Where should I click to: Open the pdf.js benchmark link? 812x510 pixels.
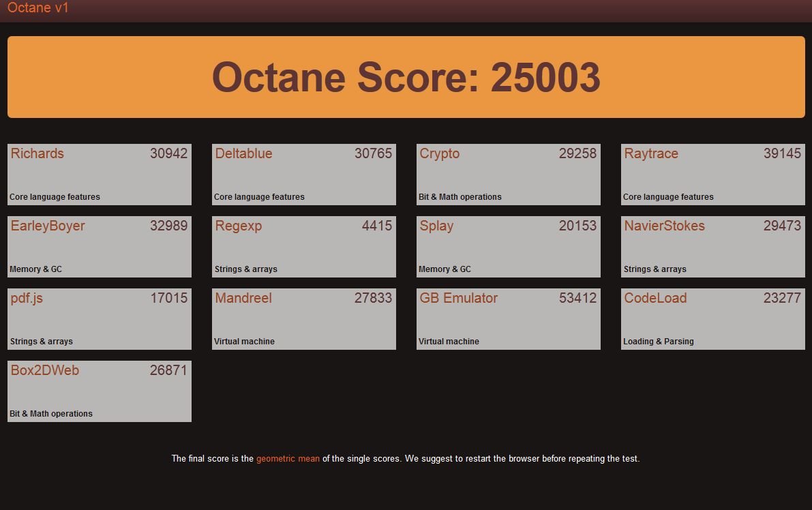pos(27,298)
